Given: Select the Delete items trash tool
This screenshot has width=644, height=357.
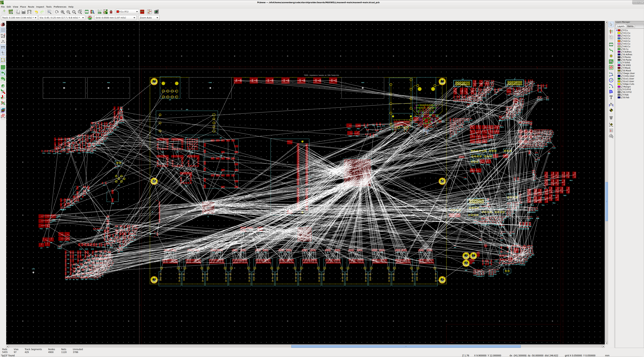Looking at the screenshot, I should click(611, 117).
